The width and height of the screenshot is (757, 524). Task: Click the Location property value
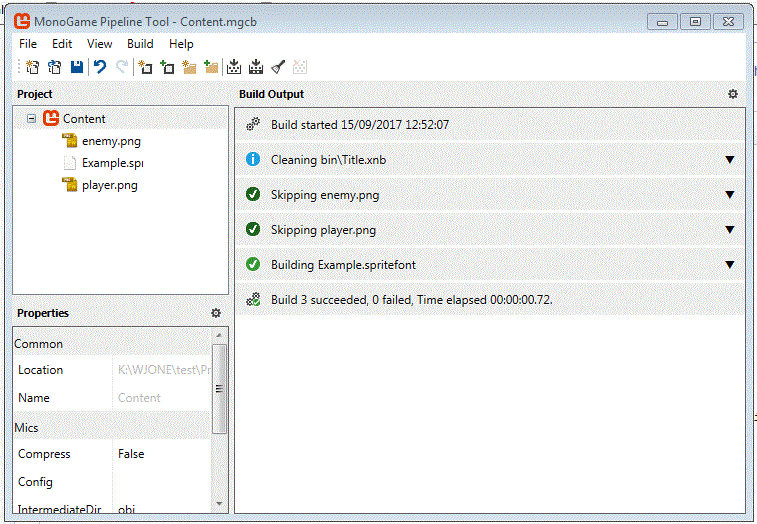click(162, 369)
